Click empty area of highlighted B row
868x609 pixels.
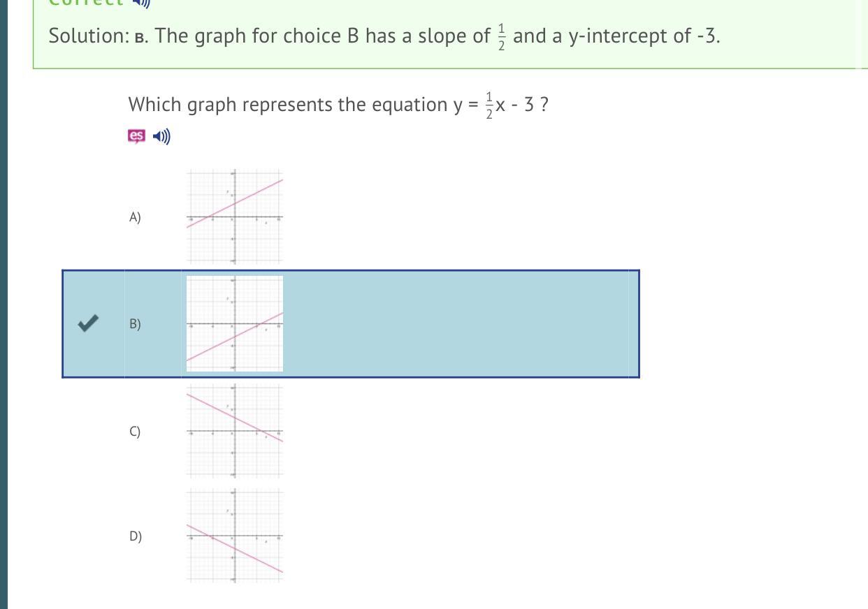pyautogui.click(x=461, y=323)
